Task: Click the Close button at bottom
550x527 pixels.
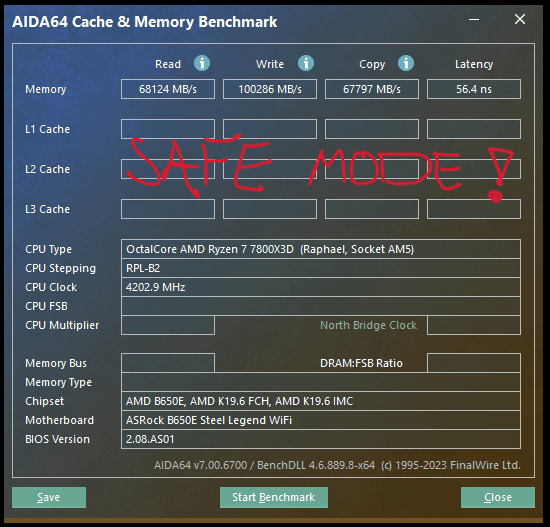Action: pos(498,497)
